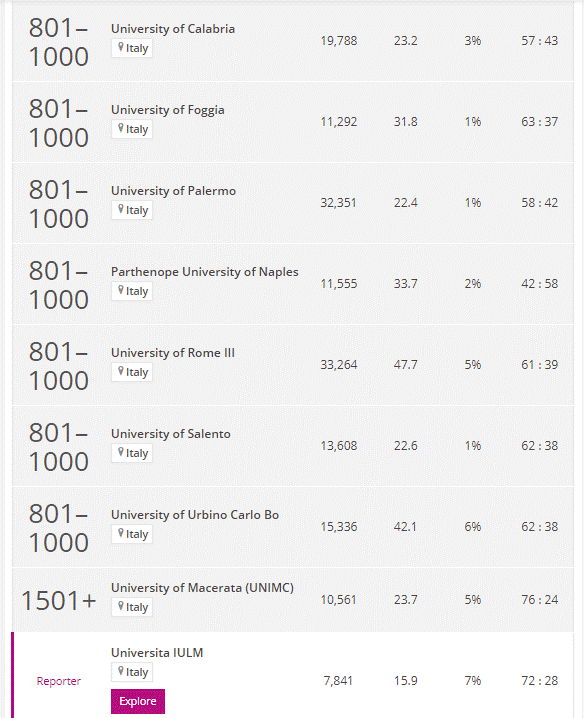Image resolution: width=584 pixels, height=718 pixels.
Task: Open the University of Rome III link
Action: pyautogui.click(x=173, y=353)
